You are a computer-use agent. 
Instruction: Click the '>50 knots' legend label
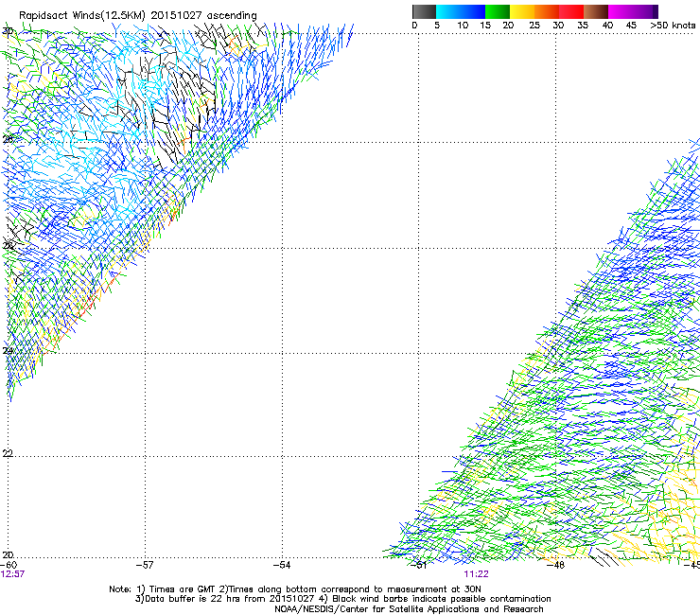[673, 25]
